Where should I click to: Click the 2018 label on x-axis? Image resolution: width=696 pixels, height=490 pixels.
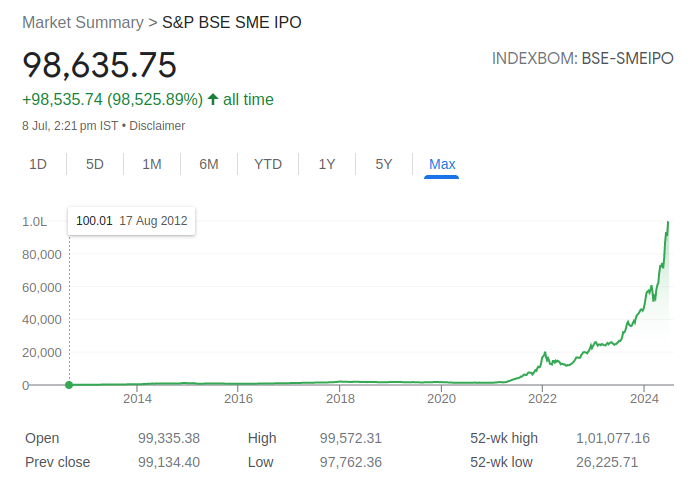(x=340, y=400)
